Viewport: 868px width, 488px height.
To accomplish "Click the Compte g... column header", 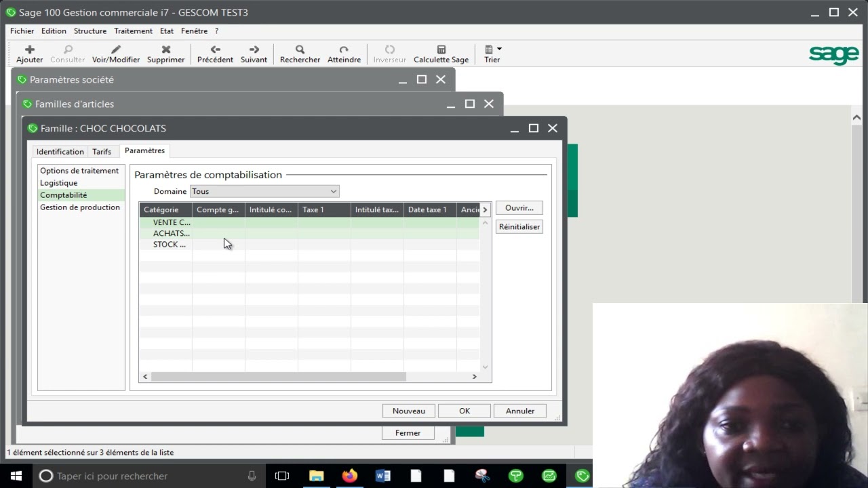I will (218, 209).
